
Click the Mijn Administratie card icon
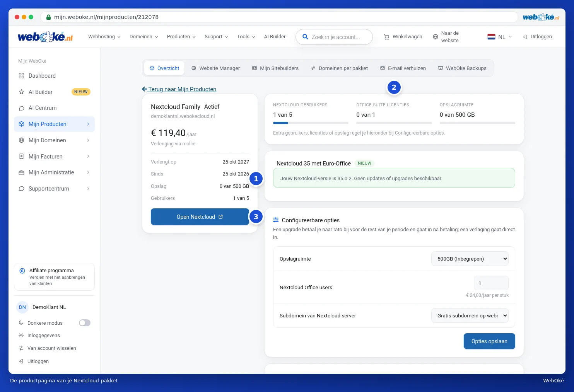pyautogui.click(x=21, y=172)
